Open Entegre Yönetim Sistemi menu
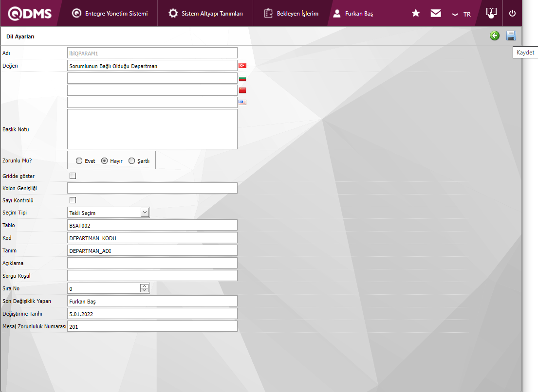This screenshot has width=538, height=392. click(110, 13)
